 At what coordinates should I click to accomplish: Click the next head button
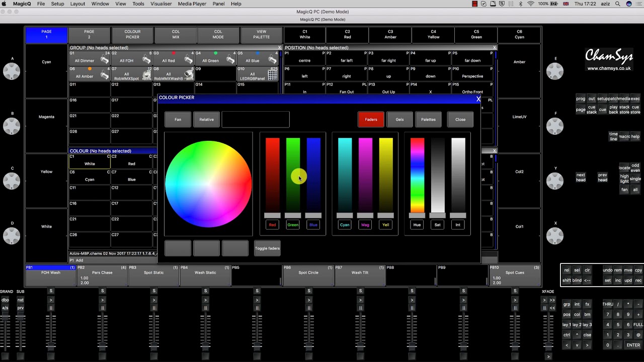tap(581, 177)
